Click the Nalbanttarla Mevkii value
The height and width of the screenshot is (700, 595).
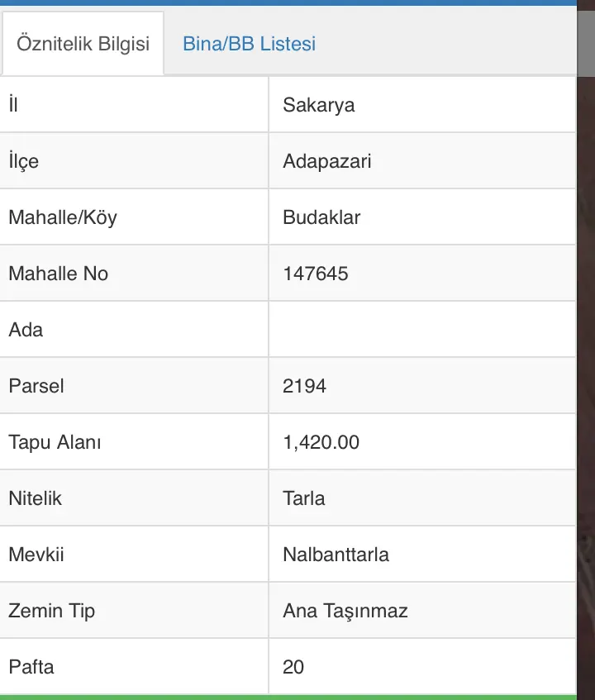pos(336,555)
